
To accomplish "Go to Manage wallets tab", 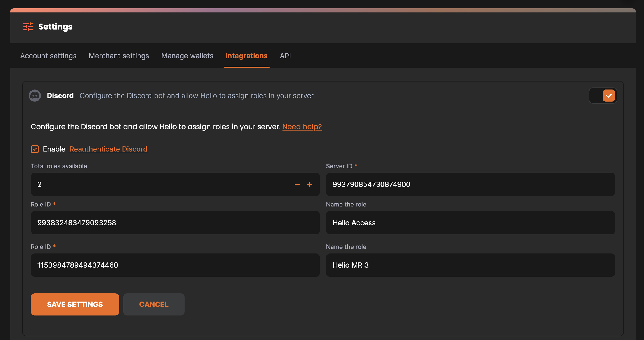I will click(x=187, y=56).
